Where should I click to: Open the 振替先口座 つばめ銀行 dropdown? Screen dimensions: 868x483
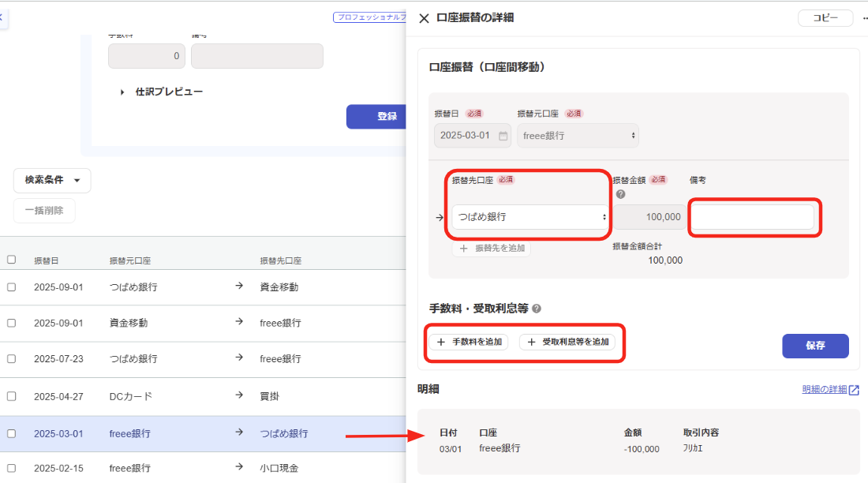point(529,217)
